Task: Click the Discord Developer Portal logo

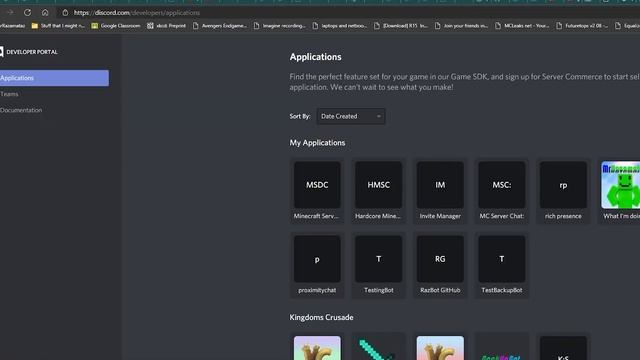Action: click(x=2, y=52)
